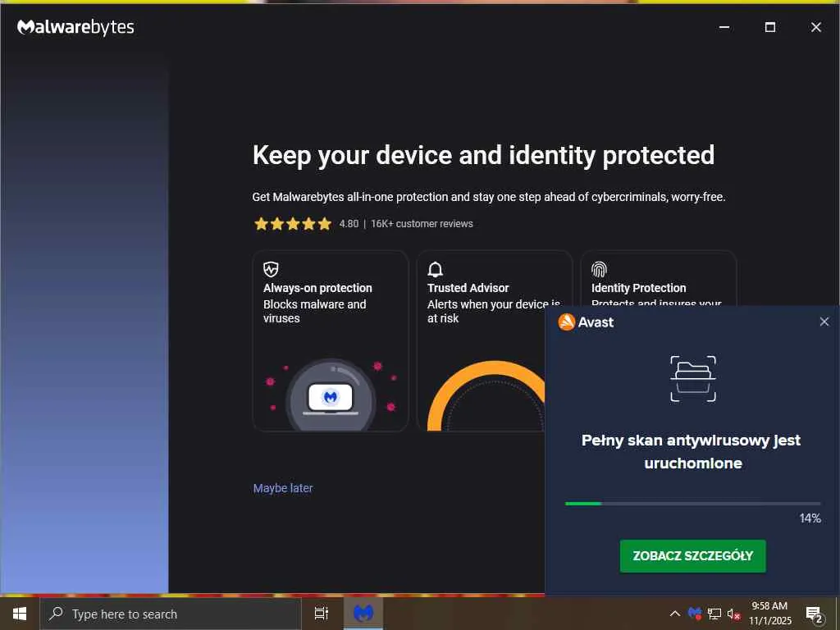
Task: Click 'Pełny skan antywirusowy jest uruchomione' message
Action: pos(692,452)
